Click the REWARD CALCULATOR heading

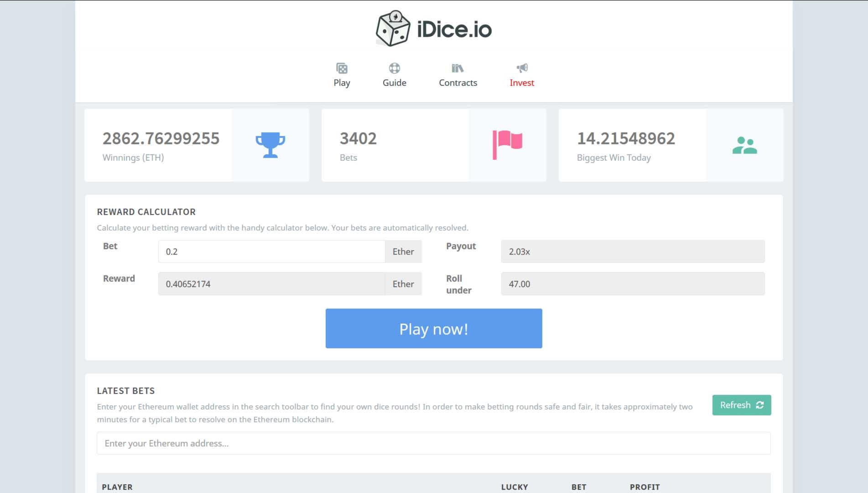pos(146,212)
